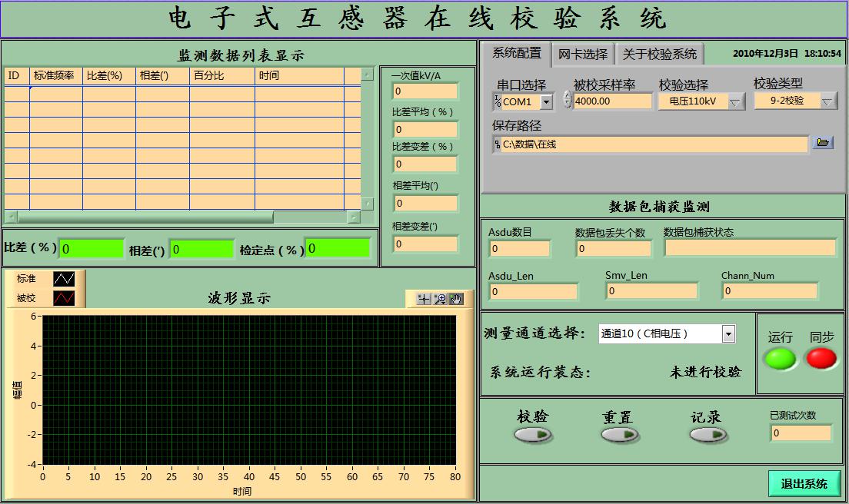Click the 标准频率 column header
This screenshot has width=849, height=504.
[56, 76]
